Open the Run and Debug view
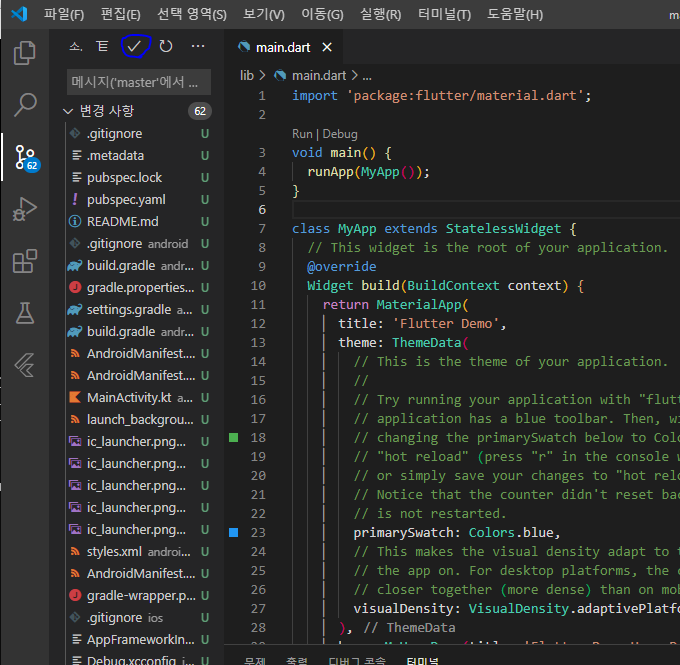680x665 pixels. [x=25, y=210]
